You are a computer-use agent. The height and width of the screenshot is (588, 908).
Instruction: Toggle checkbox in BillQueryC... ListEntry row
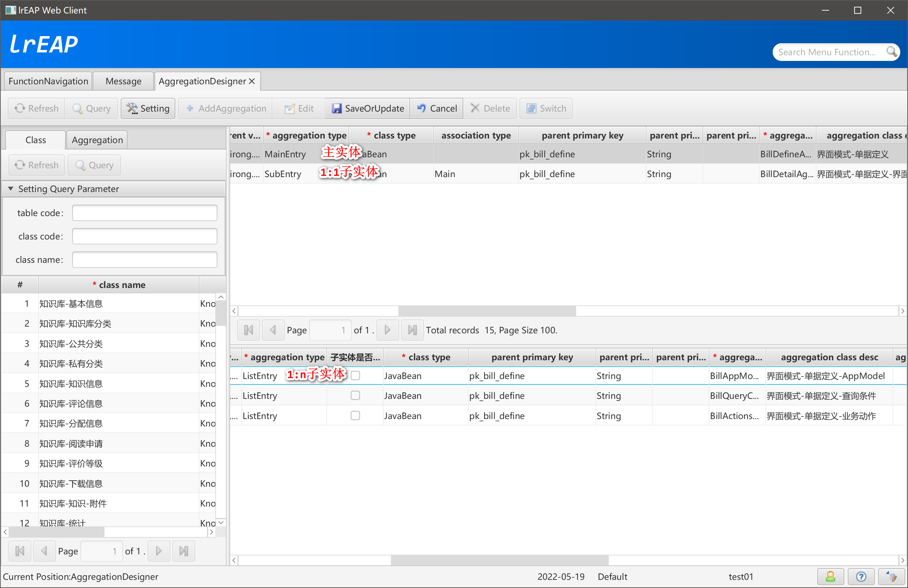tap(355, 395)
